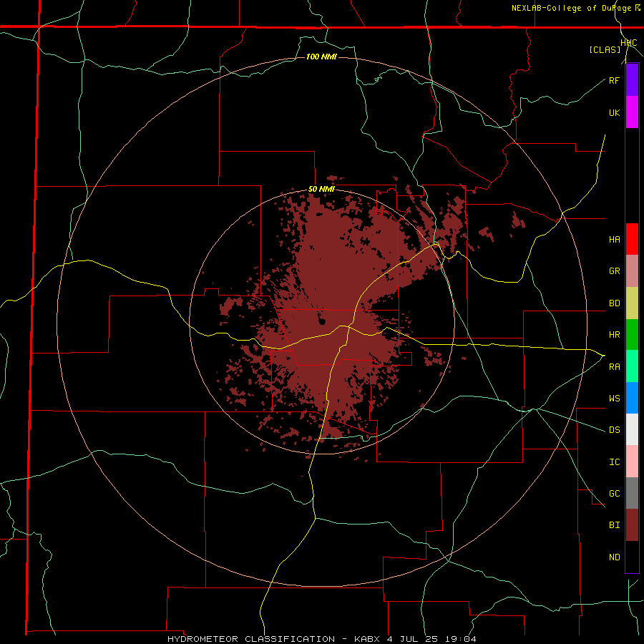The width and height of the screenshot is (644, 644).
Task: Click the 'BI' legend label
Action: point(615,525)
